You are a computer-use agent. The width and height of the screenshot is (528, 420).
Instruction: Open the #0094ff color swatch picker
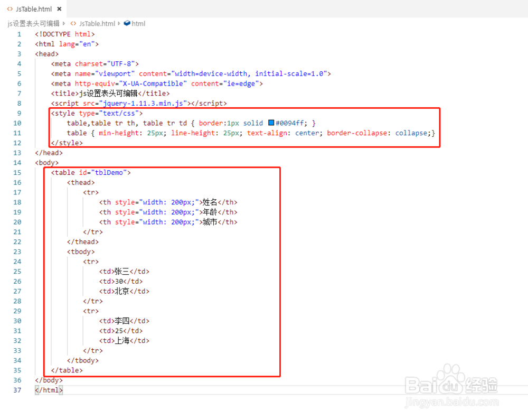tap(271, 123)
